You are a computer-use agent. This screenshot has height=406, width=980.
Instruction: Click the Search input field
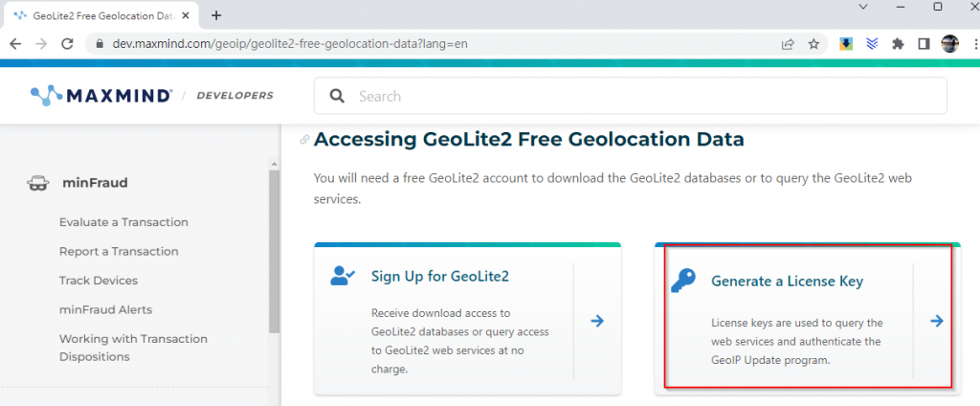pyautogui.click(x=631, y=96)
